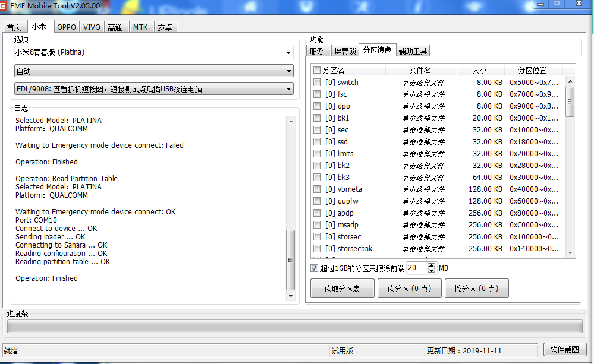Click 'Sending loader ... OK' log line
Viewport: 594px width, 364px height.
coord(51,237)
